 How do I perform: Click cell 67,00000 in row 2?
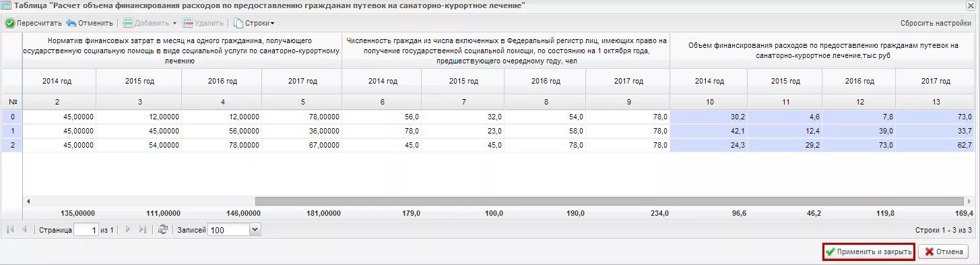coord(302,145)
